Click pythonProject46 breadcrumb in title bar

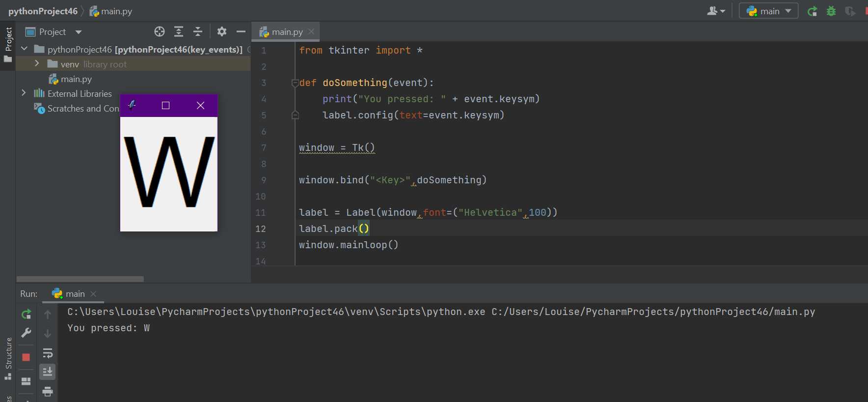click(43, 11)
